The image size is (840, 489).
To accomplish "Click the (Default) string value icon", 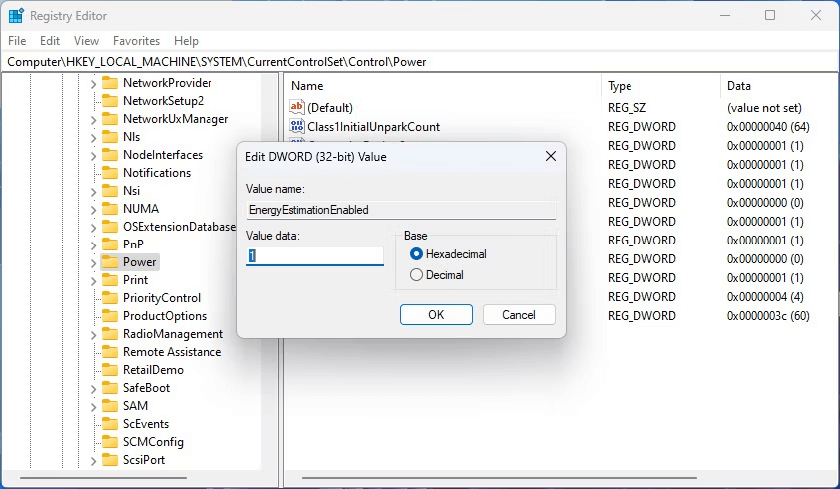I will coord(296,108).
